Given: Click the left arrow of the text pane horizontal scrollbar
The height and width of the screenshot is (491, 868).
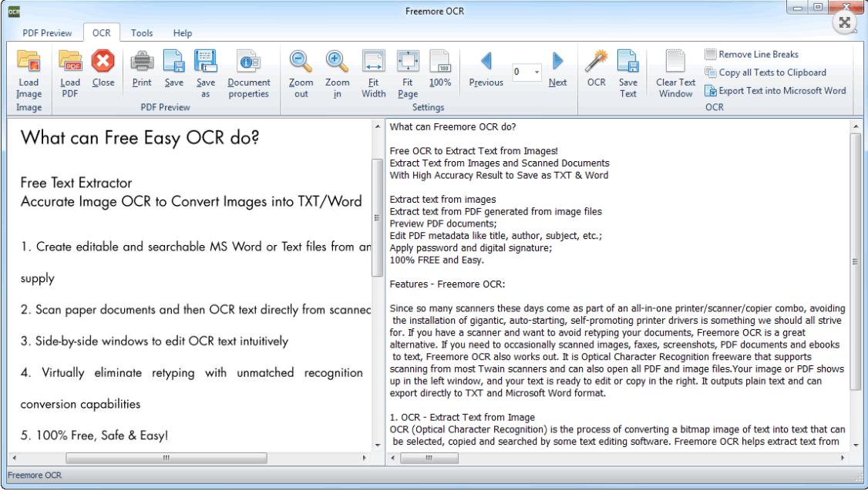Looking at the screenshot, I should point(393,458).
